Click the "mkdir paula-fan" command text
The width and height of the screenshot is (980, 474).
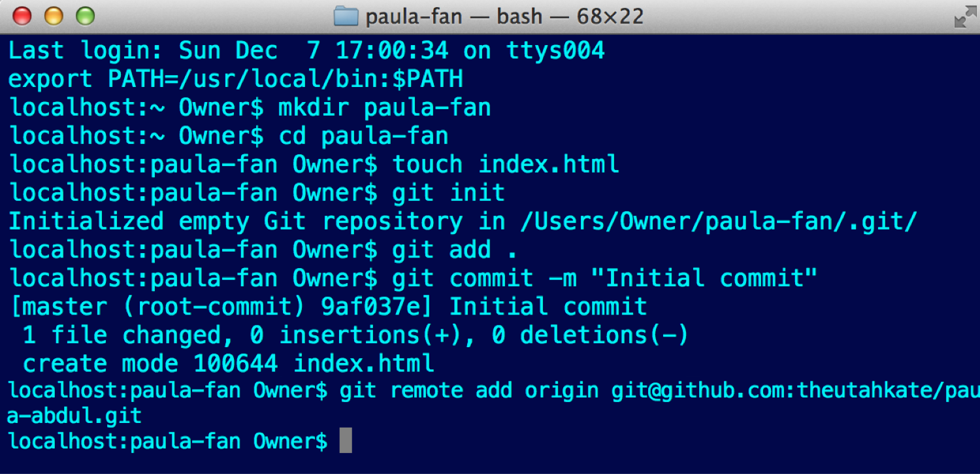384,107
